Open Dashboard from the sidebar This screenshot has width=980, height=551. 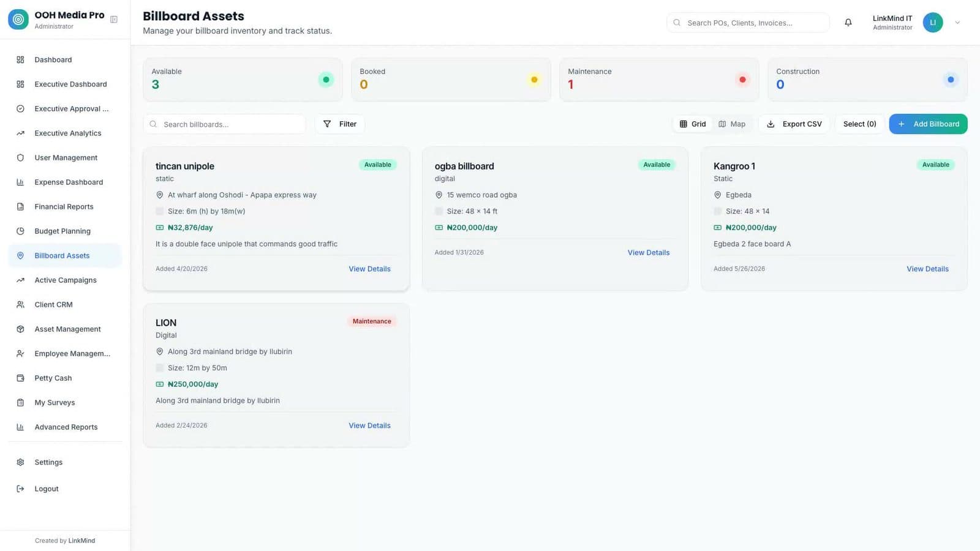(65, 59)
